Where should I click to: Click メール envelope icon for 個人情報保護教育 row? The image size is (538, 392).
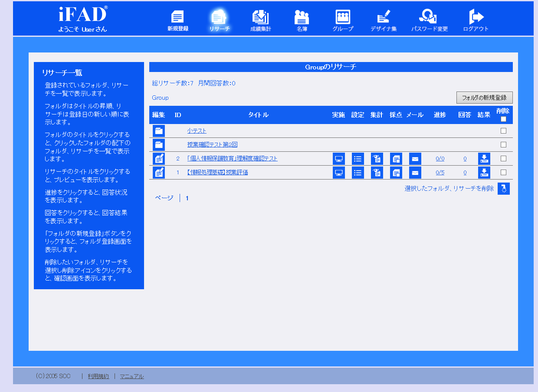tap(415, 159)
